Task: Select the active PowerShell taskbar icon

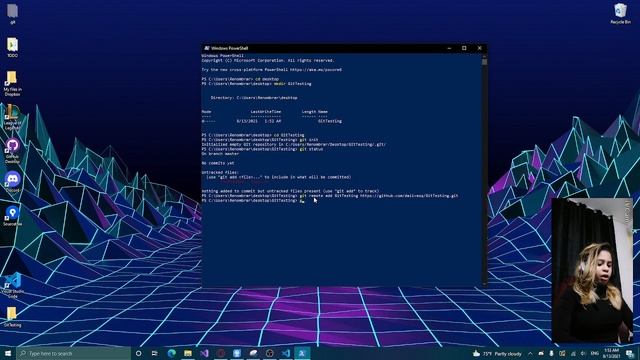Action: [302, 353]
